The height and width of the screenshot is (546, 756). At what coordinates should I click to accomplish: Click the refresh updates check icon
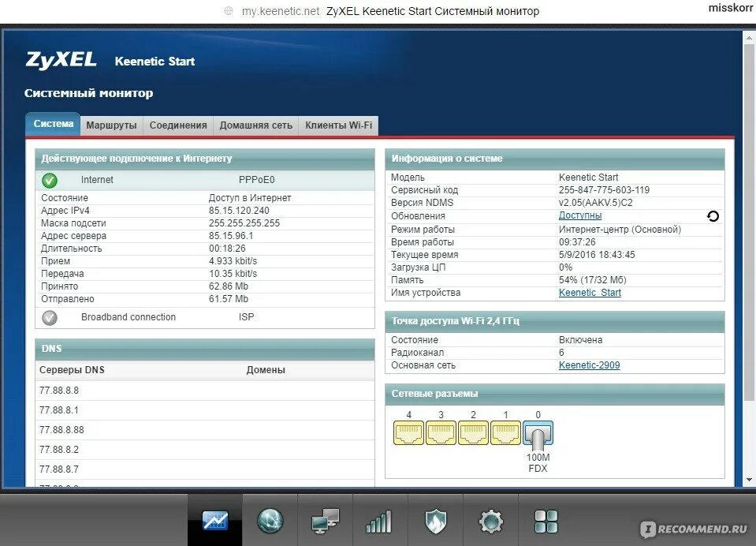point(713,215)
